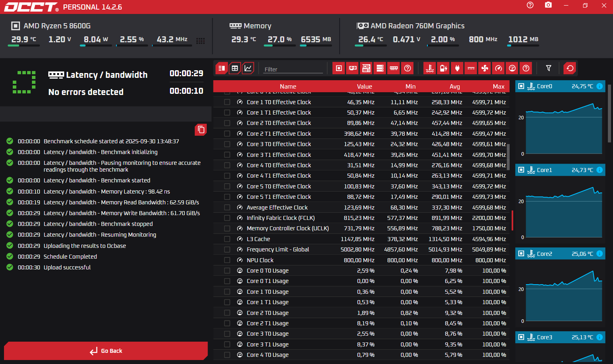Click the Memory summary header
Image resolution: width=613 pixels, height=364 pixels.
(250, 26)
